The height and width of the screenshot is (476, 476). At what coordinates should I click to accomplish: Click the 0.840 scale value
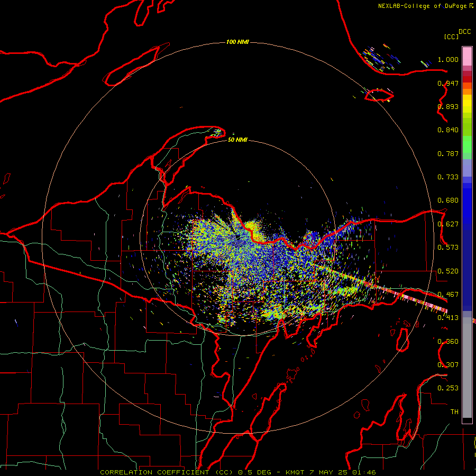tap(448, 130)
